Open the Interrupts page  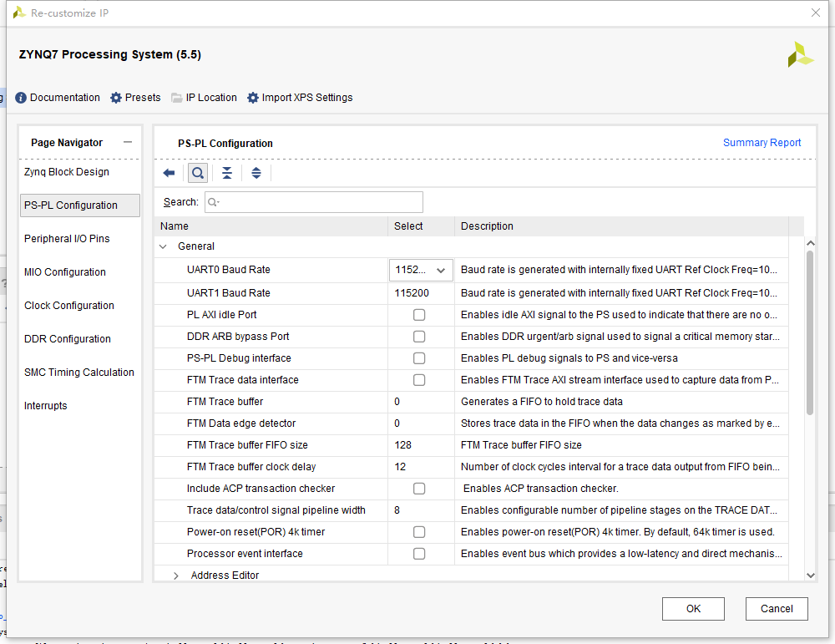(x=46, y=406)
